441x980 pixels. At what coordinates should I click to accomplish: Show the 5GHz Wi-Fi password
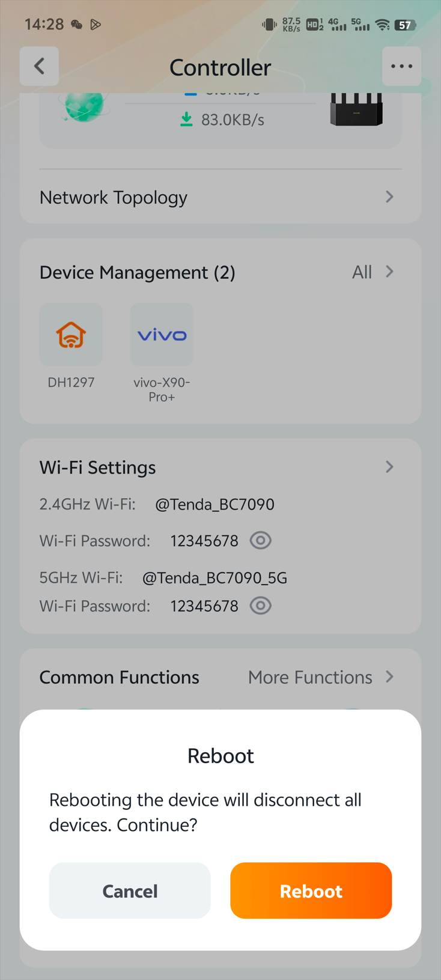coord(260,606)
